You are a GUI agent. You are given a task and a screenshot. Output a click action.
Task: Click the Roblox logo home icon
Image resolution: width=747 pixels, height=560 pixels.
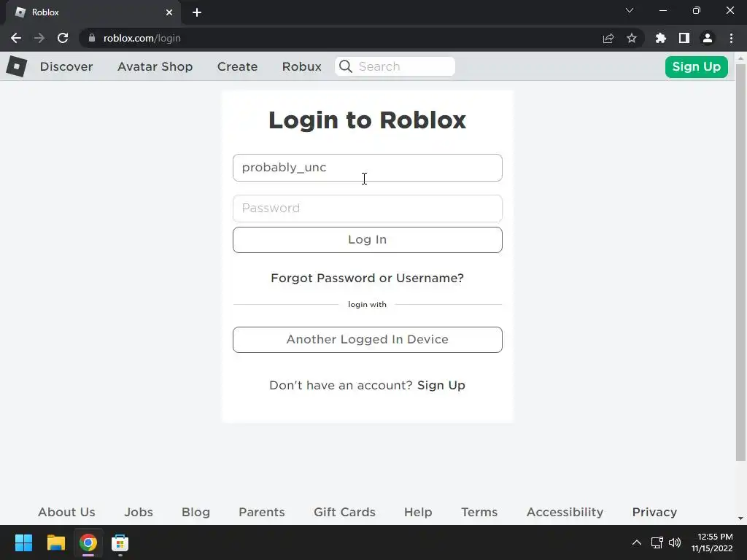point(17,66)
